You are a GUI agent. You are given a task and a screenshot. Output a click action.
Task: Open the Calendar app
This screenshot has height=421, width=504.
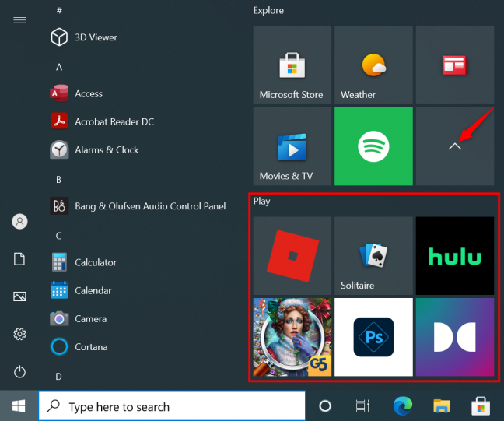pyautogui.click(x=81, y=290)
